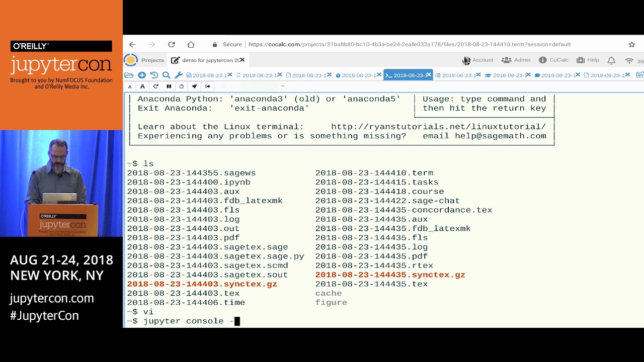Open the project Find search icon
Viewport: 644px width, 362px height.
(166, 75)
